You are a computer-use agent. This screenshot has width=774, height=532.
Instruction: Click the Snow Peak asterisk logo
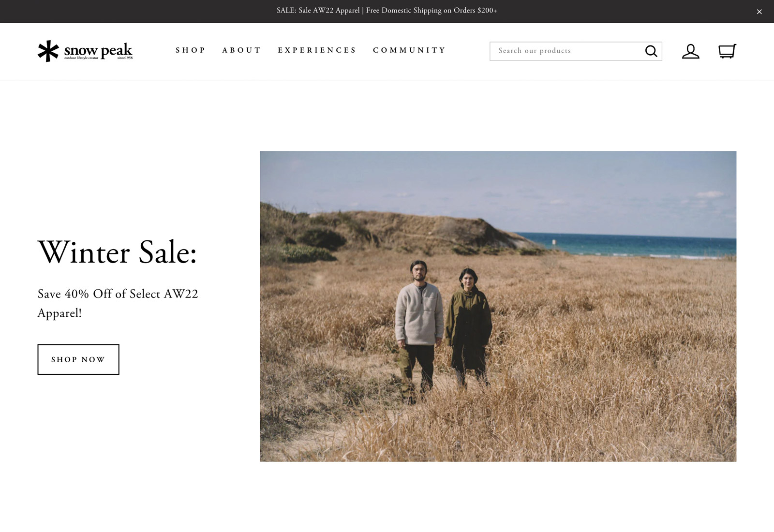click(48, 51)
